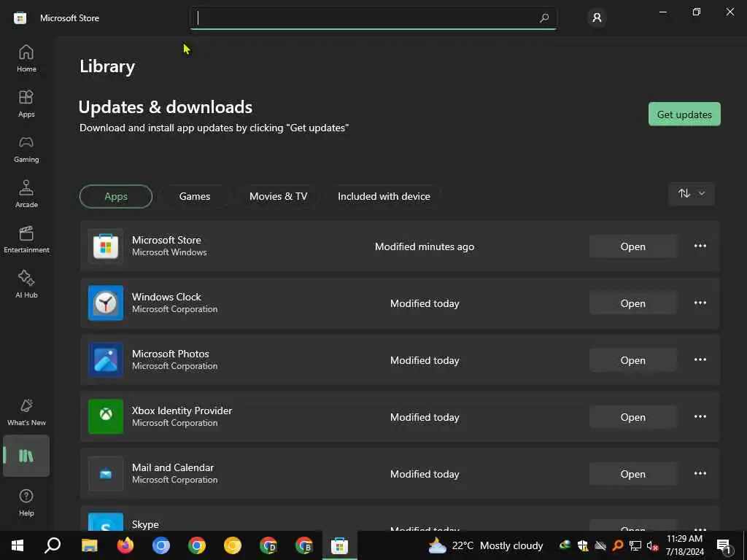Open the Arcade section

(x=26, y=194)
